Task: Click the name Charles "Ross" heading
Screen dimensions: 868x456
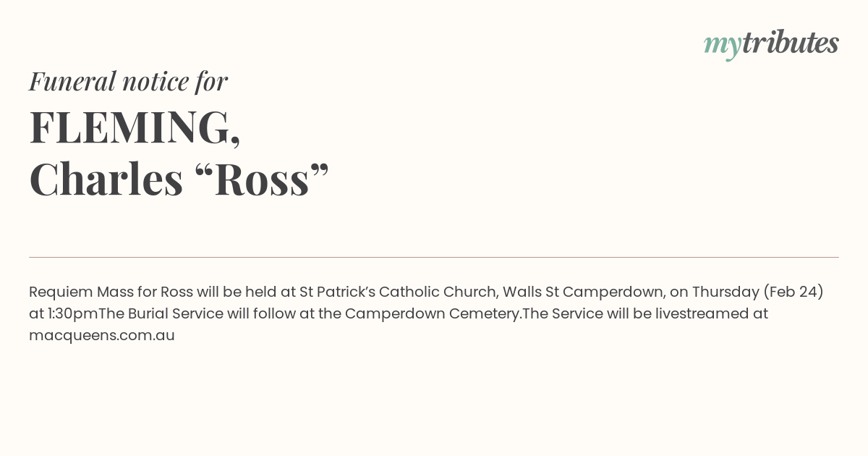Action: (x=179, y=179)
